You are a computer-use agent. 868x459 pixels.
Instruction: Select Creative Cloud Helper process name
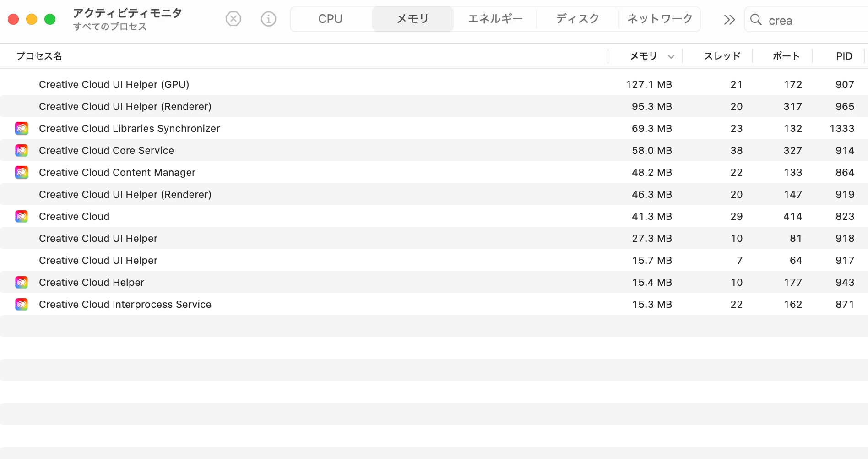click(x=92, y=282)
